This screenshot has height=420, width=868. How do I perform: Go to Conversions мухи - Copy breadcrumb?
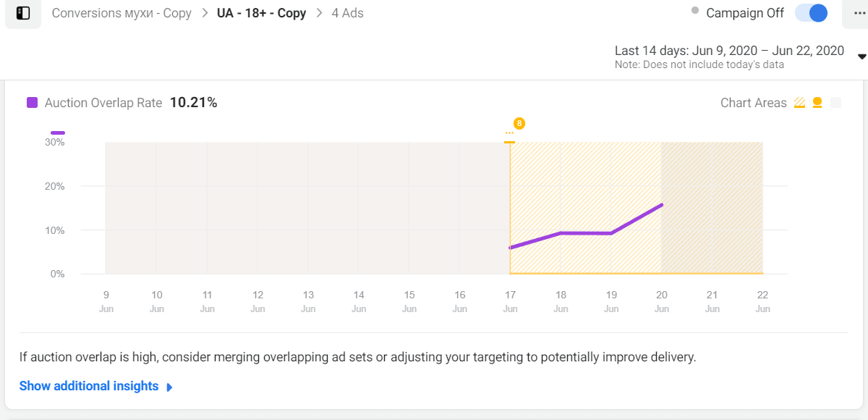point(122,13)
